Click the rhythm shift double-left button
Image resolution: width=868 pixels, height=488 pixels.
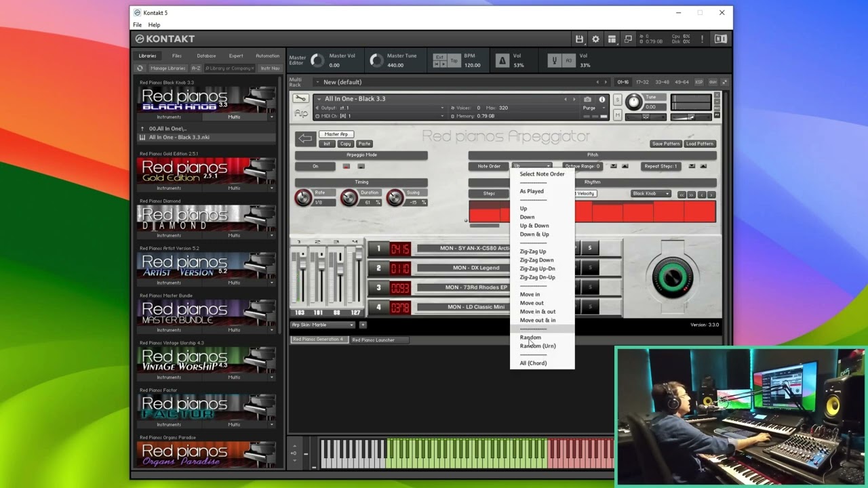coord(682,195)
